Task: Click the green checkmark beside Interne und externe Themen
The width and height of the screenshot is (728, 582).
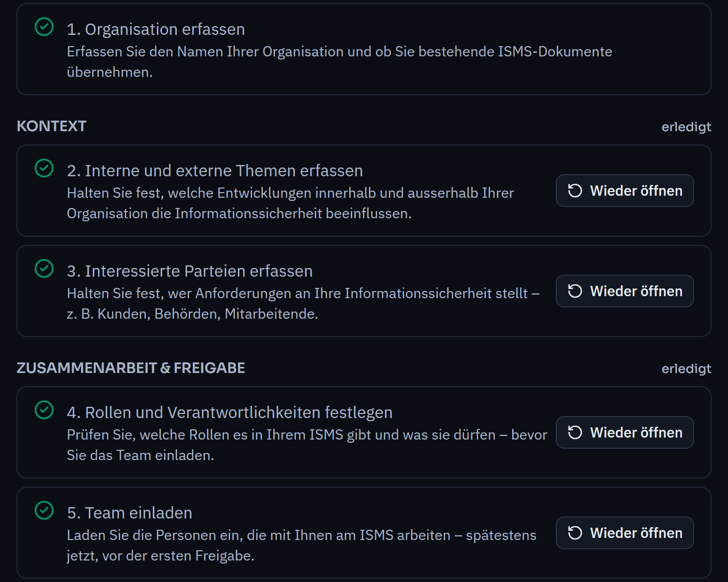Action: 44,168
